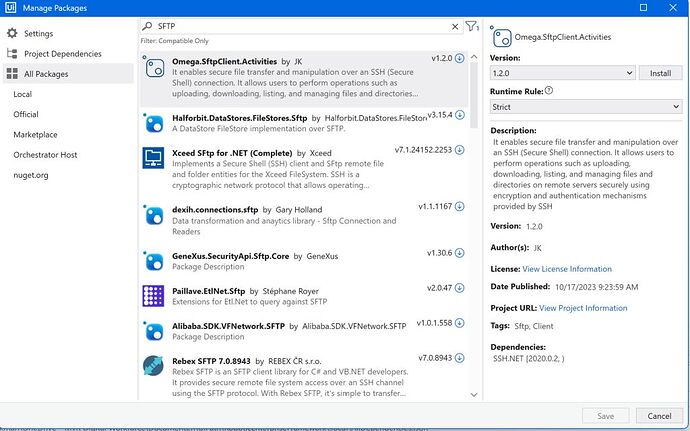Click the Project Dependencies icon
The image size is (690, 431).
tap(12, 54)
